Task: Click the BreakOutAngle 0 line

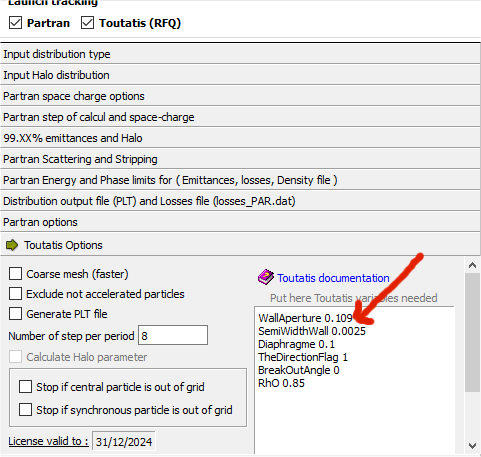Action: [x=299, y=370]
